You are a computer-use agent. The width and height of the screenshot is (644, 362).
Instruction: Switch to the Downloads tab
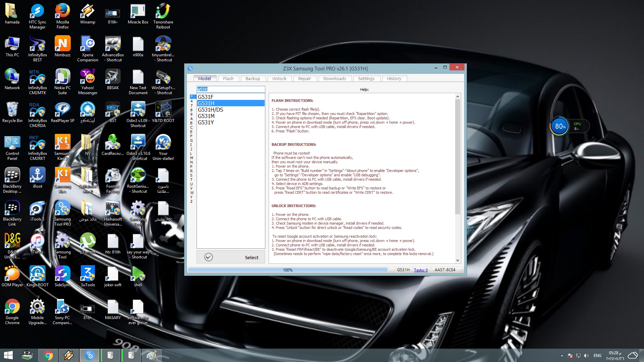334,78
